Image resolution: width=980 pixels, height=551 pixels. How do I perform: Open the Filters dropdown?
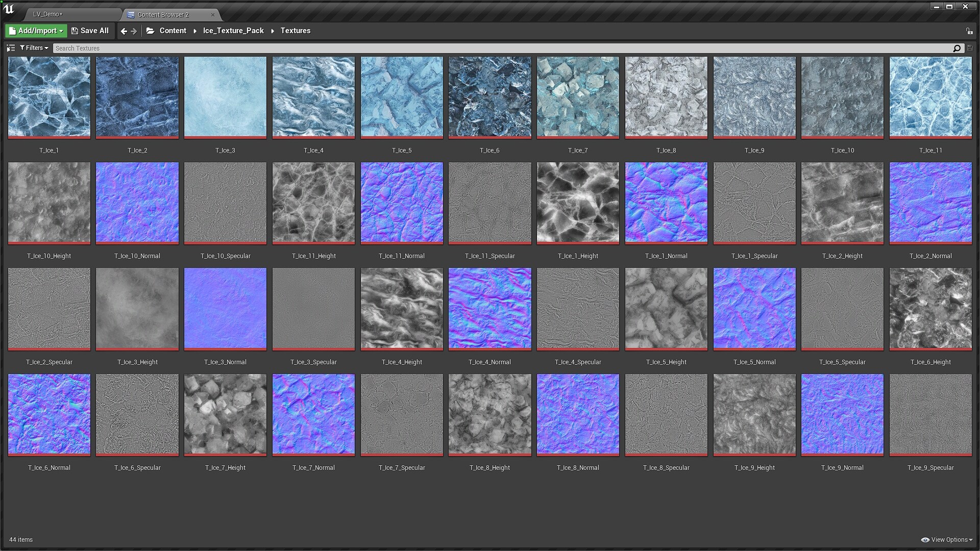34,47
